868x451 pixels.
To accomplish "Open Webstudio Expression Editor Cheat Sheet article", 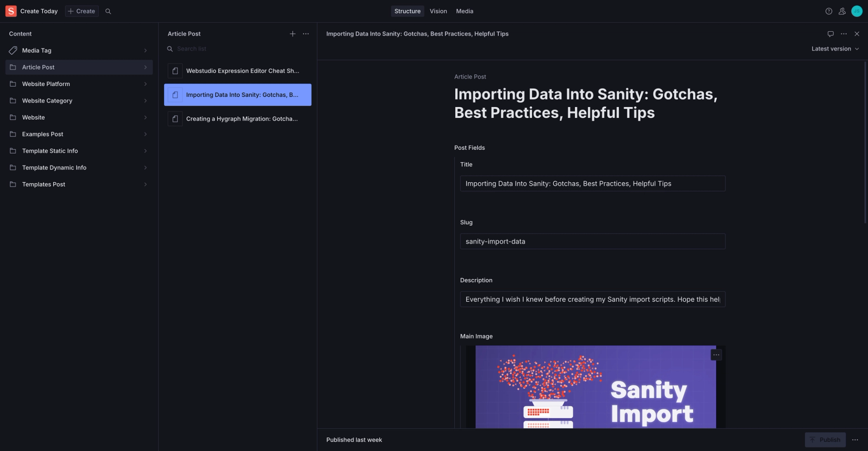I will pos(238,71).
